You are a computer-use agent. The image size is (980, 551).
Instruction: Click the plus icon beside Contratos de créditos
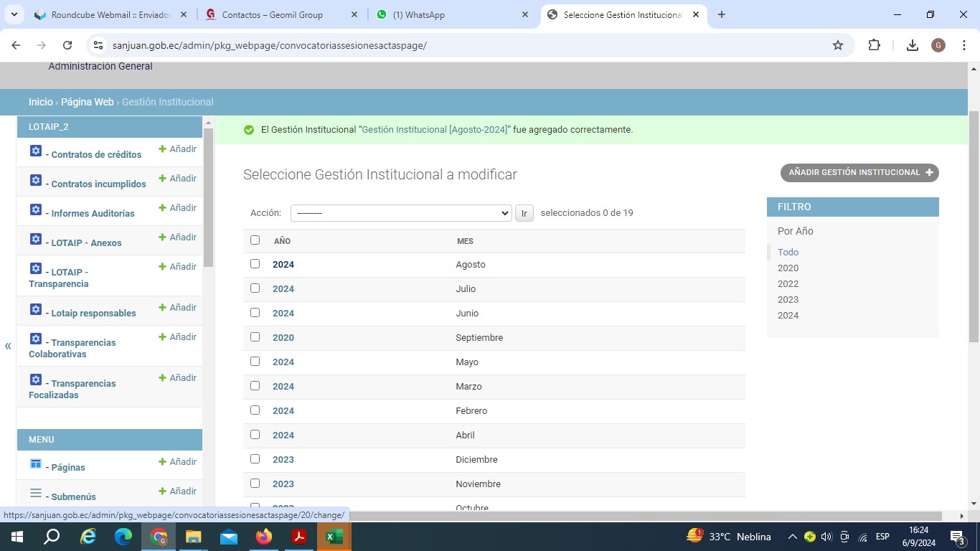pos(162,149)
